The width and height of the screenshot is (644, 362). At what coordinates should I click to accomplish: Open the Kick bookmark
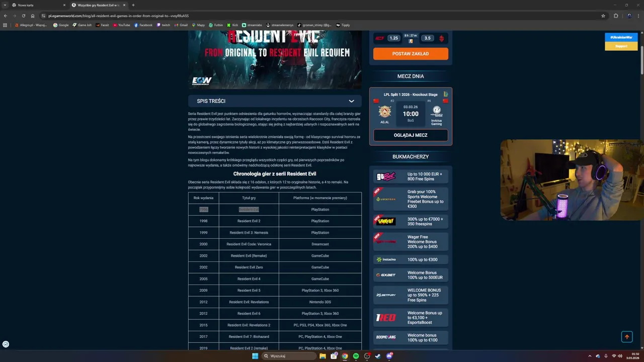(x=232, y=25)
